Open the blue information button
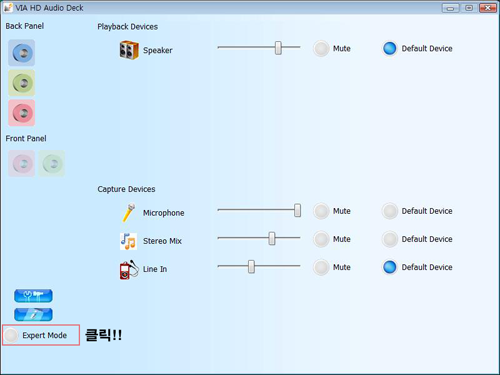The width and height of the screenshot is (500, 375). 33,314
